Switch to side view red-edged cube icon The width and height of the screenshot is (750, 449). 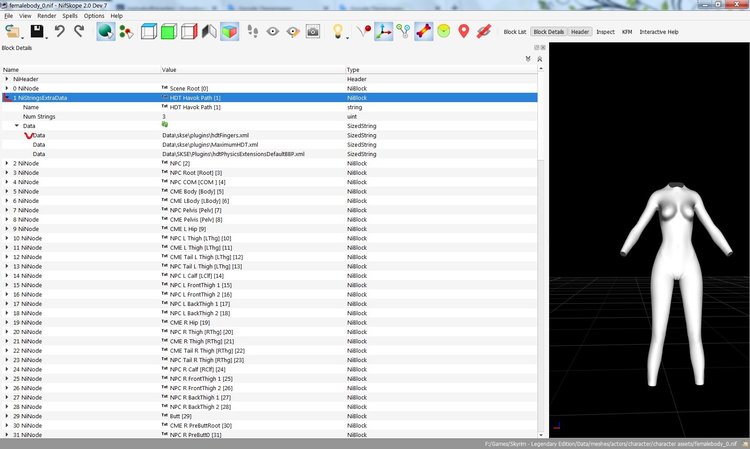[189, 32]
